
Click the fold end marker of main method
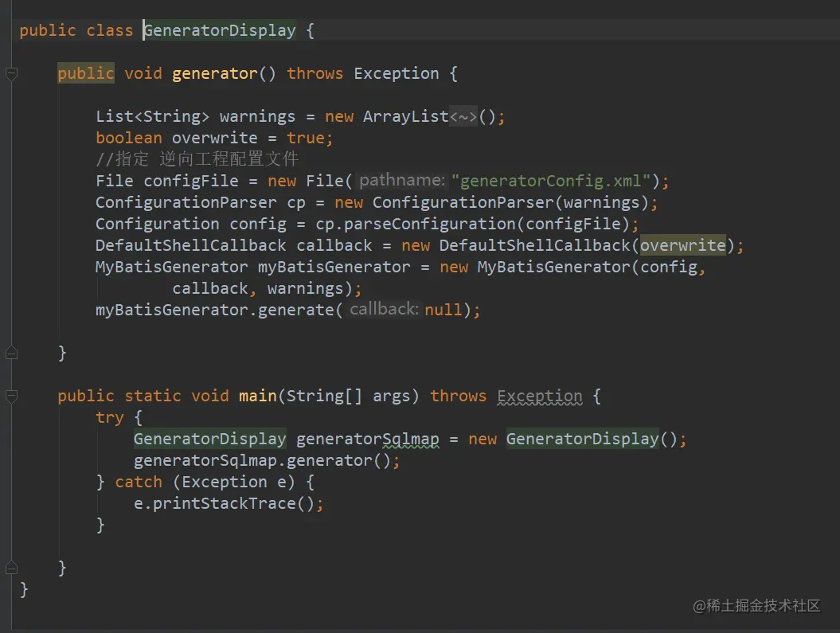pyautogui.click(x=11, y=568)
